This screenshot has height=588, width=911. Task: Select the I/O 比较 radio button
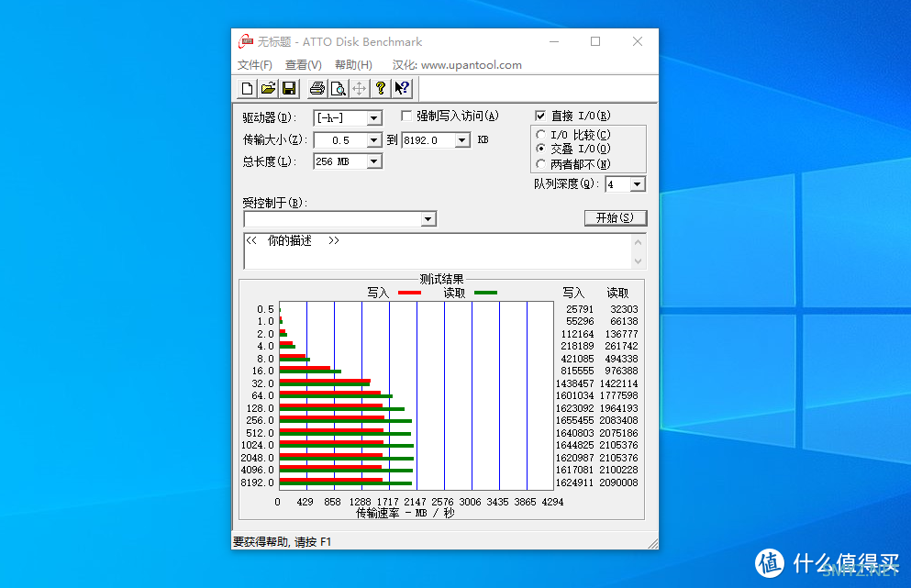tap(541, 135)
